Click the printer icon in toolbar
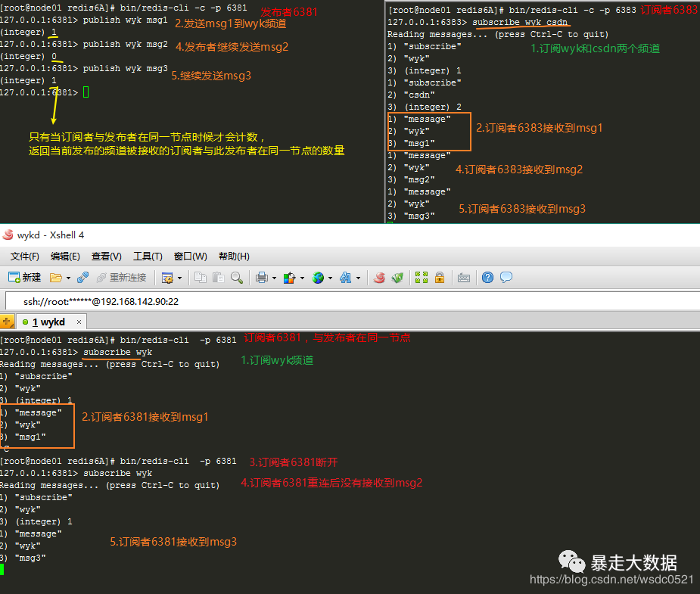 [261, 278]
